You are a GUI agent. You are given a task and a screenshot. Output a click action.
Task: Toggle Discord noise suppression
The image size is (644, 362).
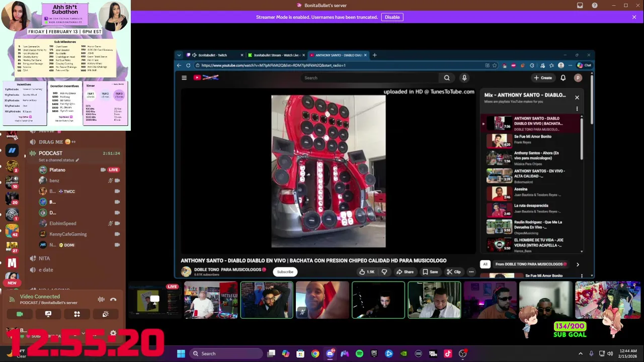[x=101, y=299]
